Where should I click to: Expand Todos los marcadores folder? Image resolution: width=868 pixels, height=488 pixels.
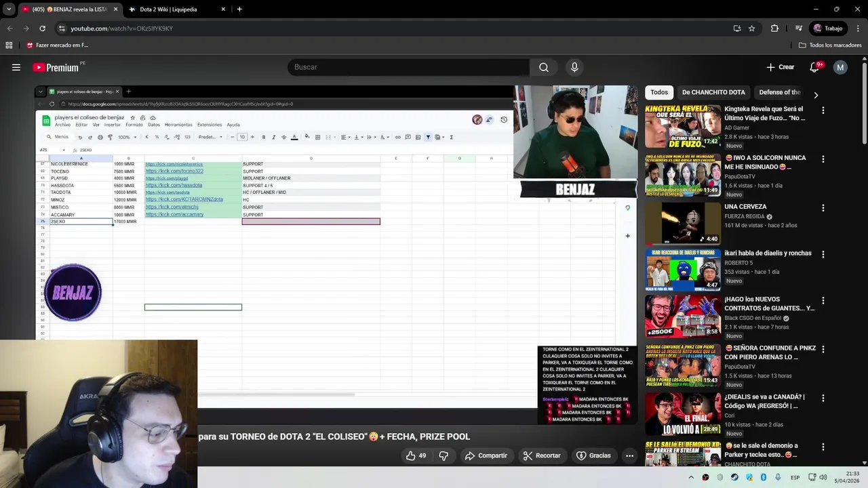coord(830,45)
